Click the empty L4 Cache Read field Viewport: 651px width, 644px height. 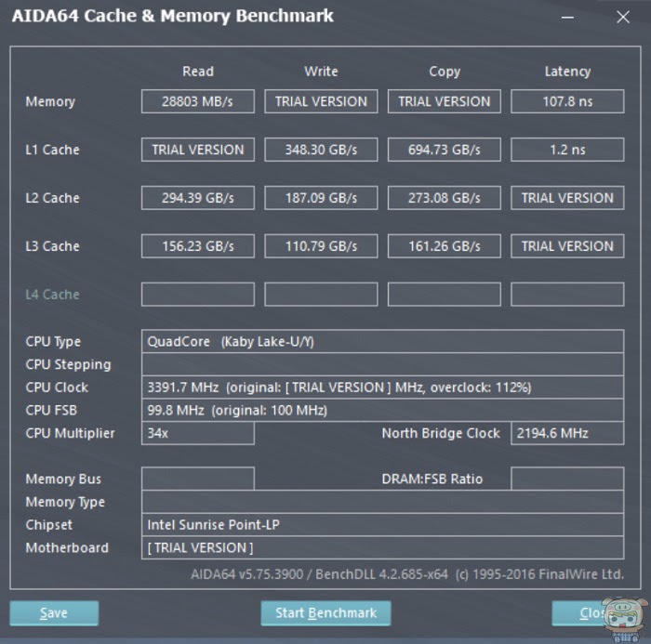(197, 295)
